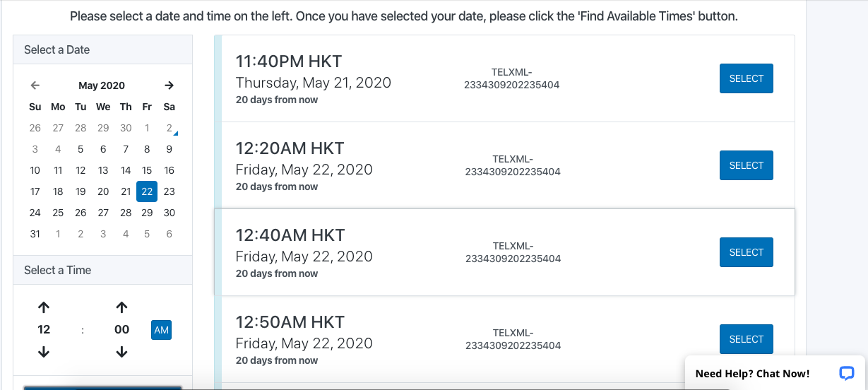
Task: Go to previous month in calendar
Action: pyautogui.click(x=35, y=85)
